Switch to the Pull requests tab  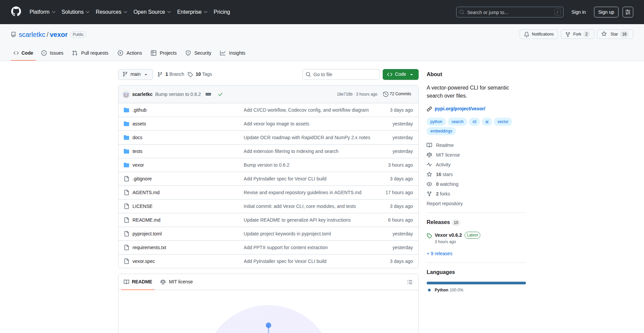click(x=91, y=53)
